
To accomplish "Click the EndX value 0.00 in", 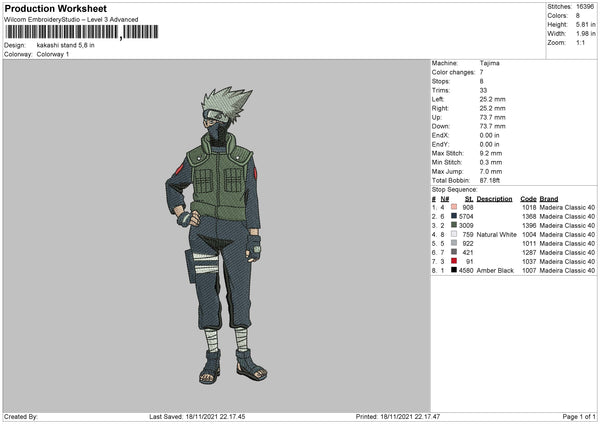I will coord(489,135).
